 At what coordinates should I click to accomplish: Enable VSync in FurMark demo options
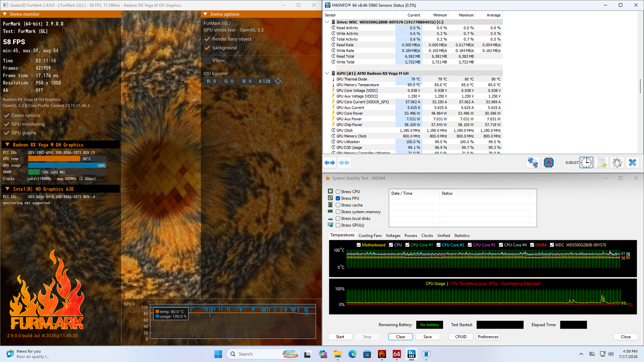[x=207, y=60]
